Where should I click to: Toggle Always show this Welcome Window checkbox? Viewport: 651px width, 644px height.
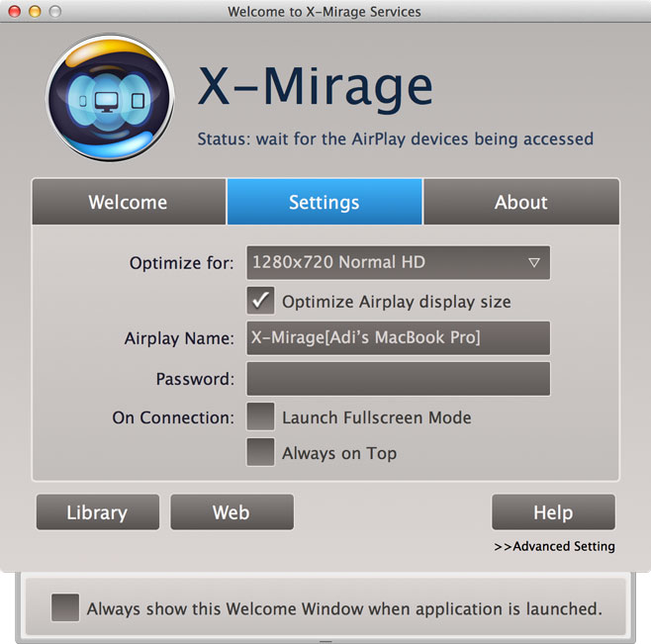click(x=65, y=607)
